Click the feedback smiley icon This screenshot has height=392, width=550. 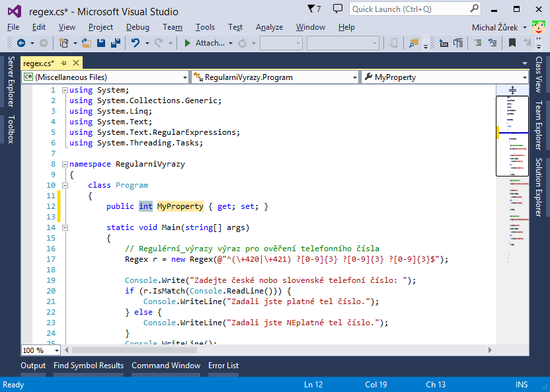point(540,28)
